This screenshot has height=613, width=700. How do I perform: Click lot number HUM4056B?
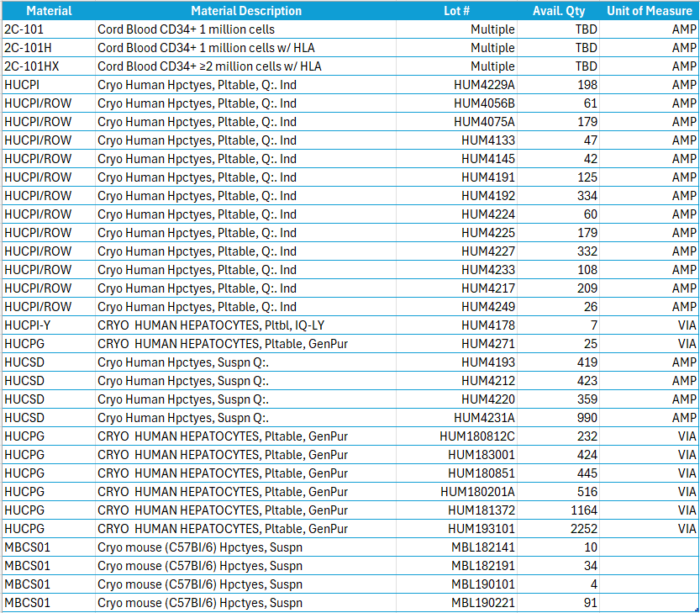pos(484,103)
